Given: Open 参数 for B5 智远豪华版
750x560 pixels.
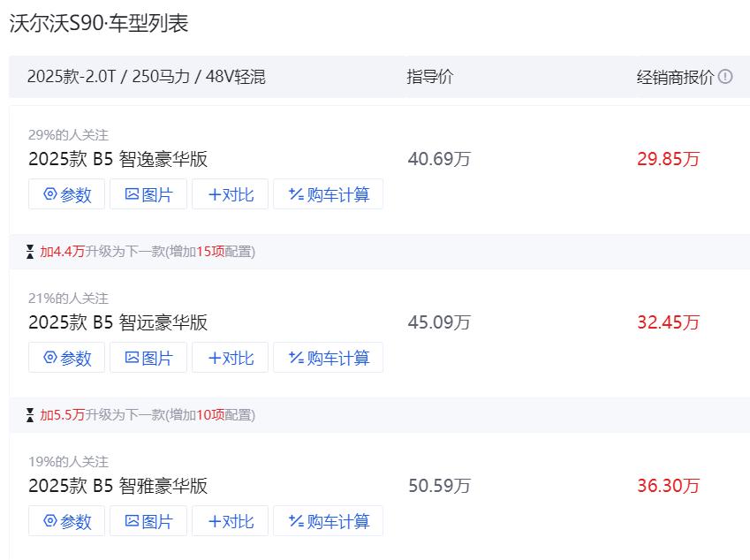Looking at the screenshot, I should click(x=66, y=357).
